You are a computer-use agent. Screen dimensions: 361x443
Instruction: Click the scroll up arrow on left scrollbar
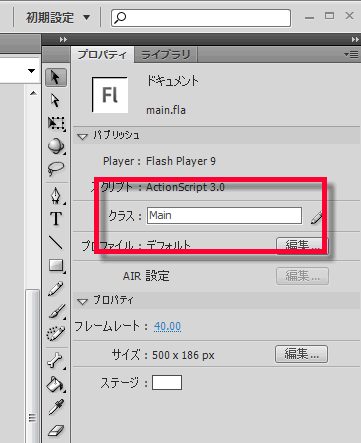pos(33,93)
